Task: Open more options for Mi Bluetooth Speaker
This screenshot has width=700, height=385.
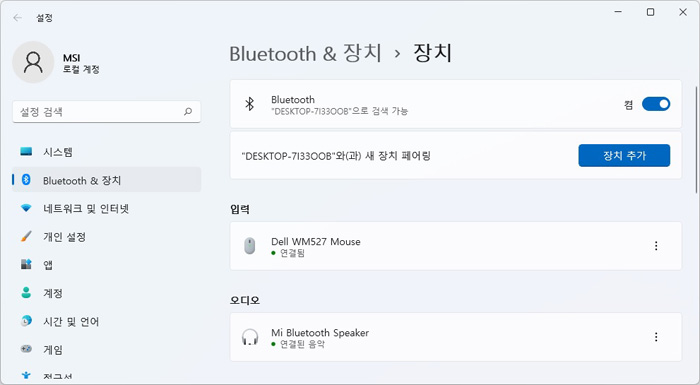Action: (656, 337)
